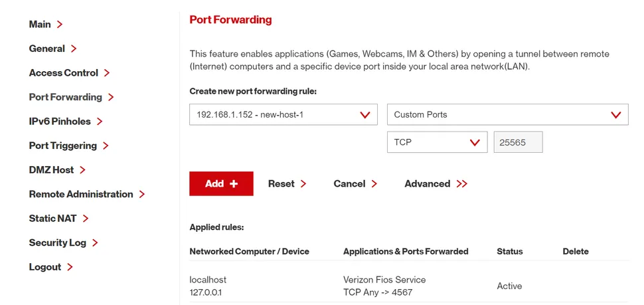Expand the 192.168.1.152 host dropdown
This screenshot has width=644, height=305.
tap(283, 114)
